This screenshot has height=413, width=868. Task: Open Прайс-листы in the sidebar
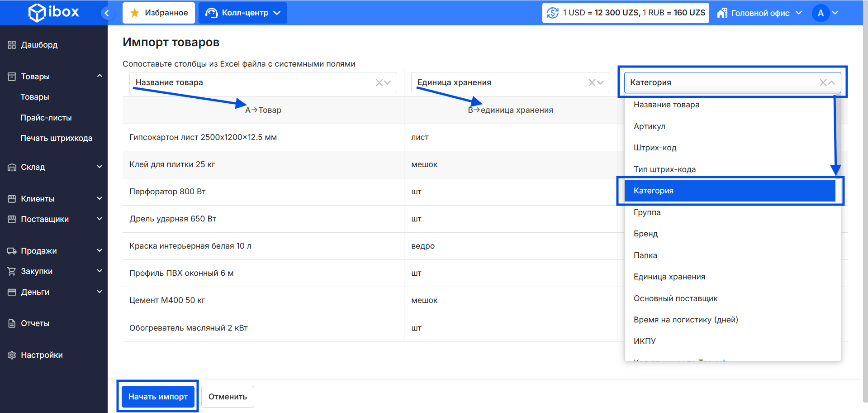coord(46,118)
